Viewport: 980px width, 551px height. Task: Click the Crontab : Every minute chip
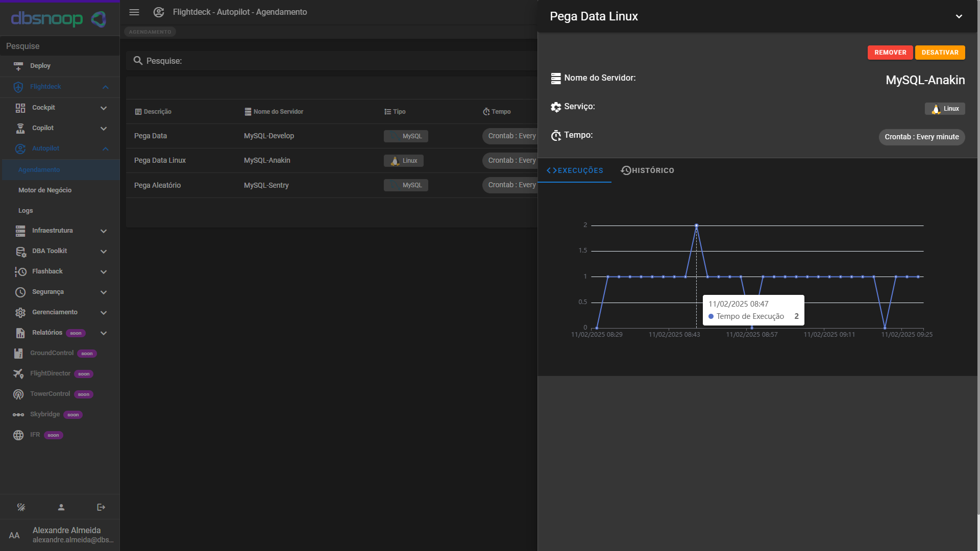921,137
